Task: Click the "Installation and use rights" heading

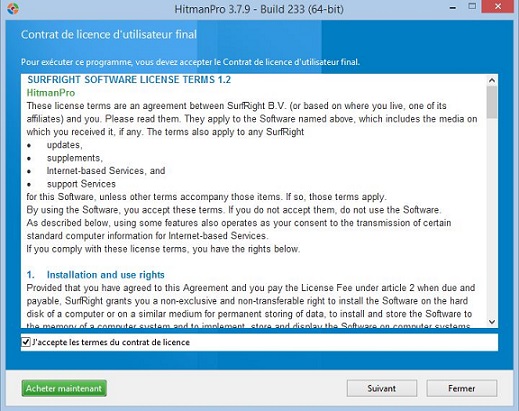Action: click(x=106, y=275)
